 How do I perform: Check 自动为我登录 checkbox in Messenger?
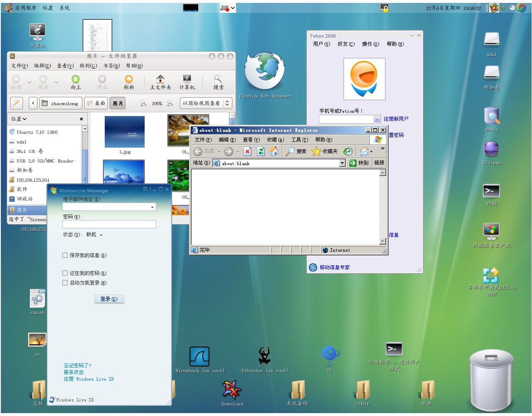tap(65, 282)
